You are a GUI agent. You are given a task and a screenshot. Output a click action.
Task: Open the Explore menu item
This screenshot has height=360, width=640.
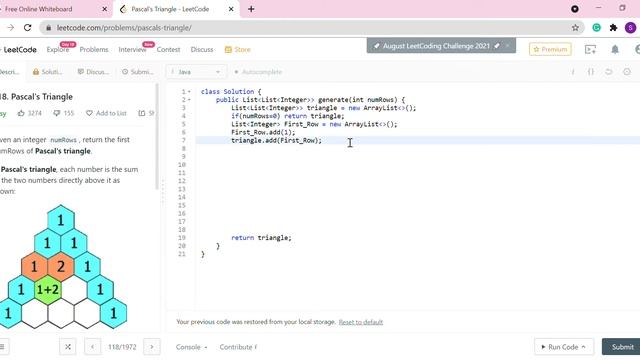pos(58,49)
